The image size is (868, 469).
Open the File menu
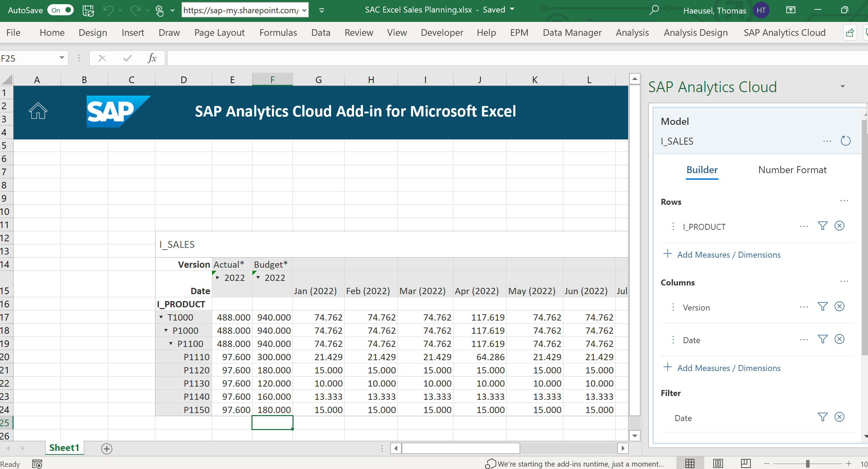(x=13, y=32)
